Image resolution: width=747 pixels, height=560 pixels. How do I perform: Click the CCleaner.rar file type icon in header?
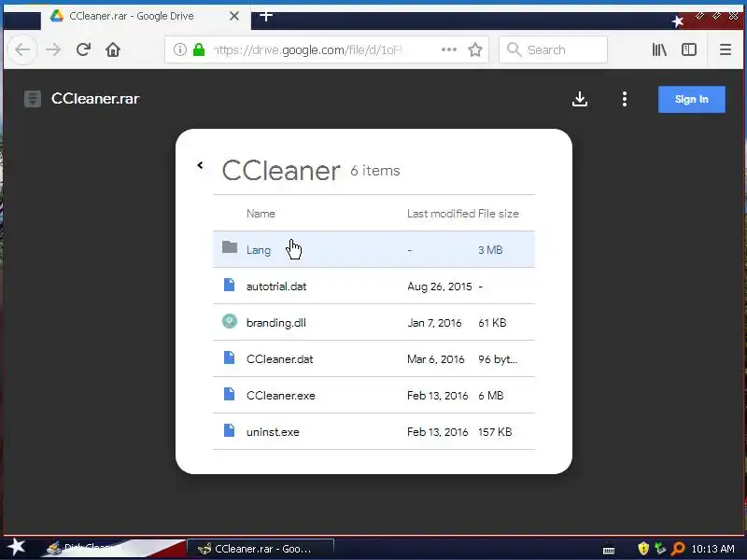tap(33, 99)
